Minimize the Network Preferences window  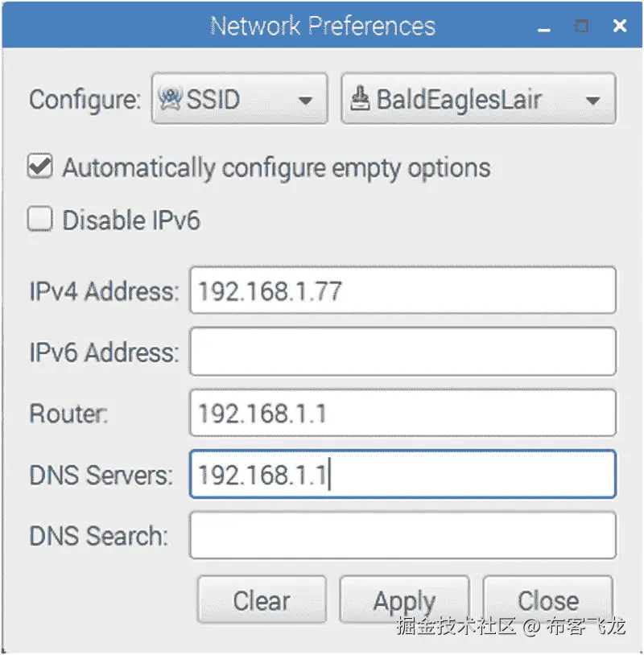coord(544,27)
